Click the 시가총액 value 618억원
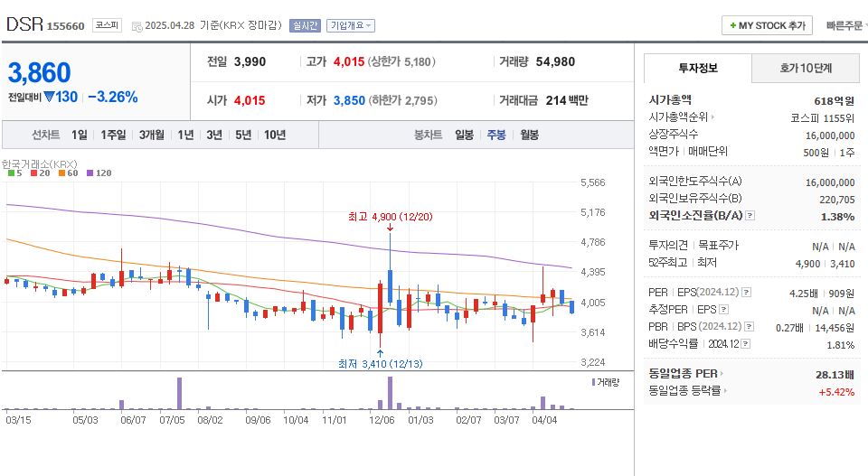The image size is (868, 476). click(835, 100)
